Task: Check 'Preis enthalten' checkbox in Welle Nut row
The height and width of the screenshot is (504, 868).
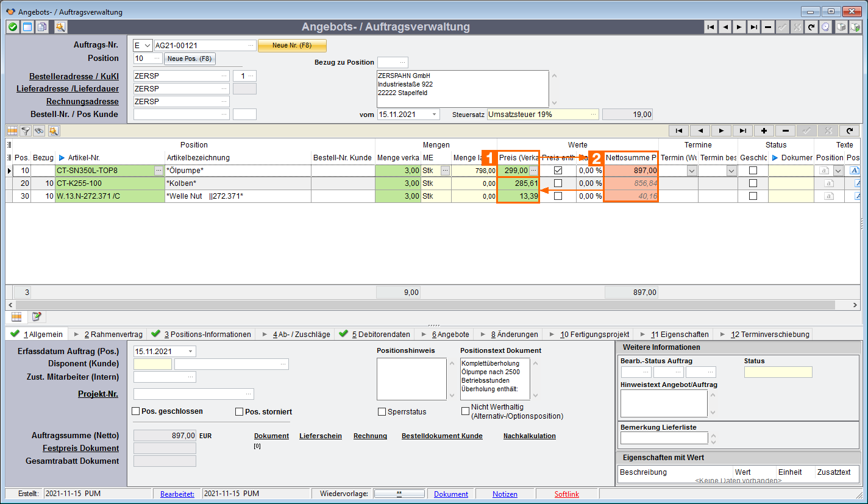Action: [x=558, y=196]
